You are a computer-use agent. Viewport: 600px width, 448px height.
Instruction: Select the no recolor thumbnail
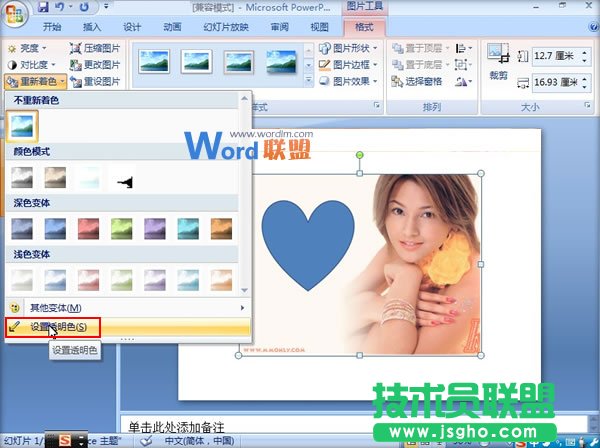point(22,126)
